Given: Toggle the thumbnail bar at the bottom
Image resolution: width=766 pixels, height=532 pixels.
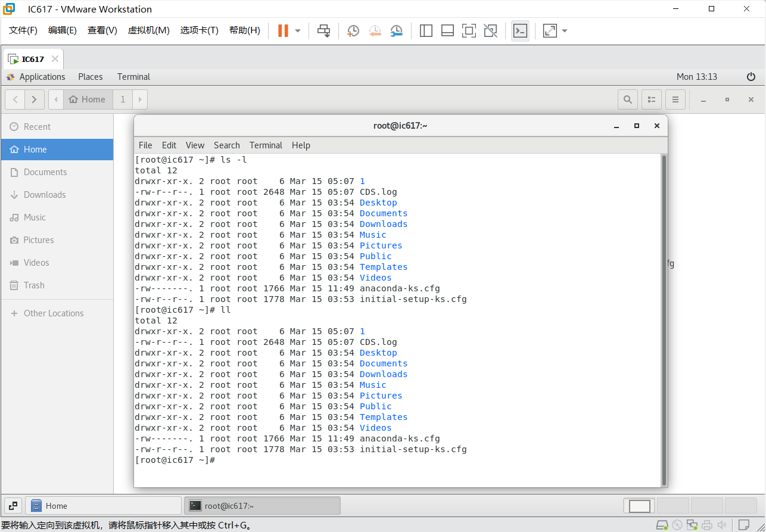Looking at the screenshot, I should pos(447,30).
